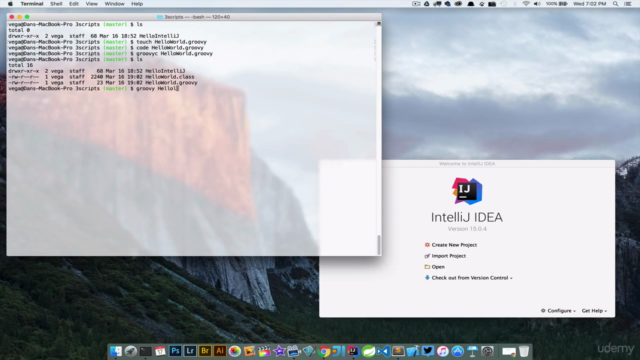Viewport: 640px width, 360px height.
Task: Open the Trash in the dock
Action: 524,351
